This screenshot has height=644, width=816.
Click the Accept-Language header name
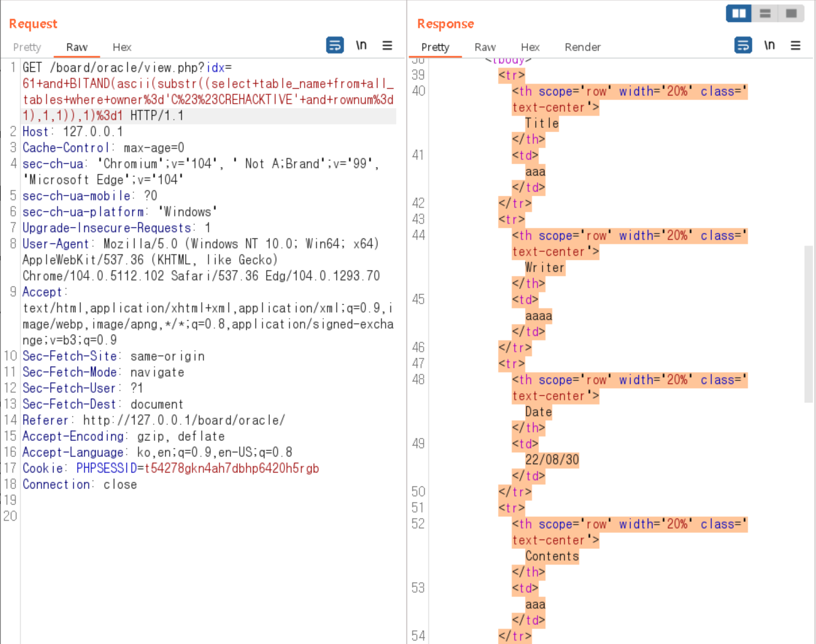pos(73,452)
